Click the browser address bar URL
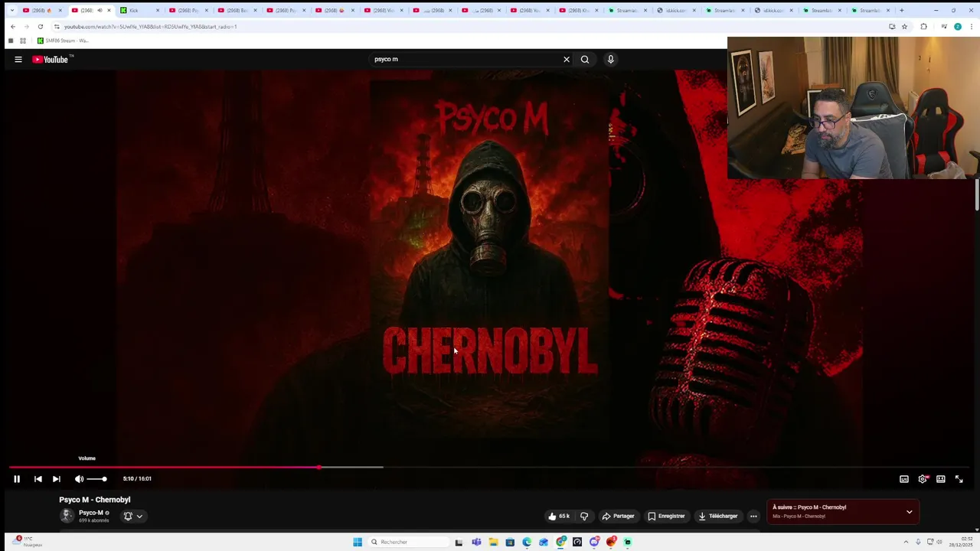Image resolution: width=980 pixels, height=551 pixels. coord(150,27)
